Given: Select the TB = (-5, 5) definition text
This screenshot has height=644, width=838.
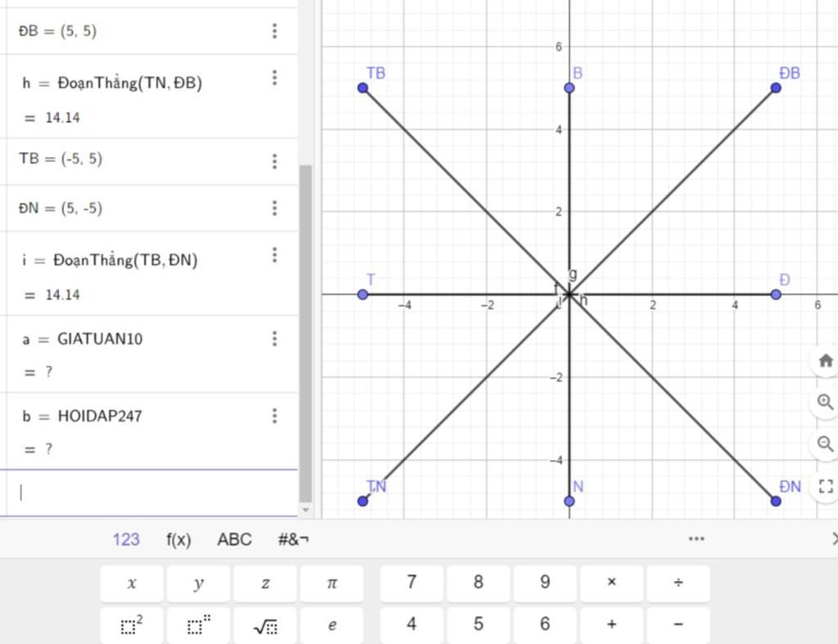Looking at the screenshot, I should point(61,159).
